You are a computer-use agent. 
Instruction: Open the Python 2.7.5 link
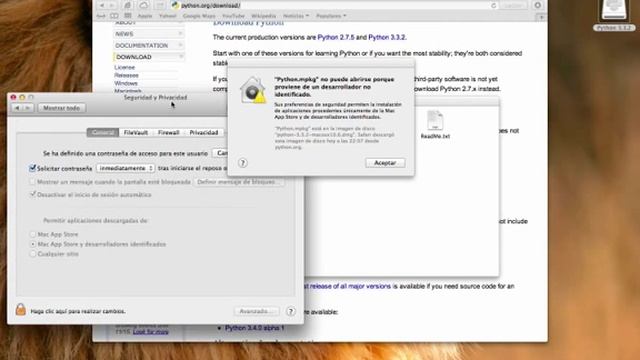point(336,37)
